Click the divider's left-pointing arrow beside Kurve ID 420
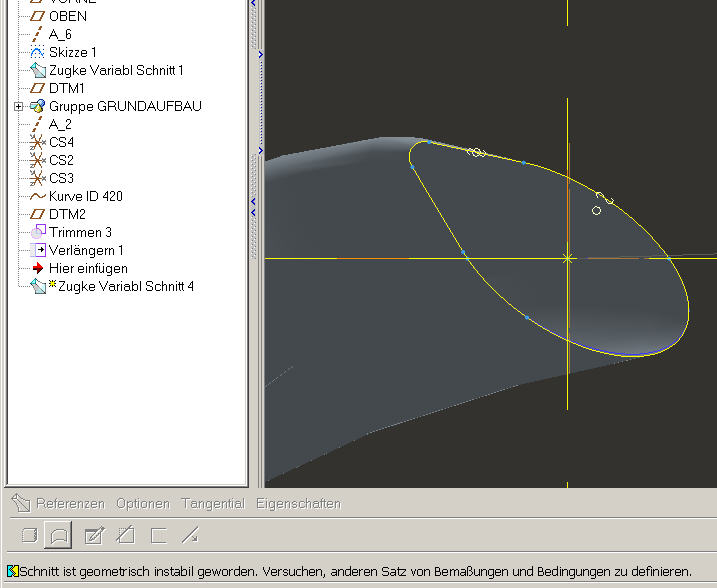This screenshot has width=717, height=588. tap(253, 201)
